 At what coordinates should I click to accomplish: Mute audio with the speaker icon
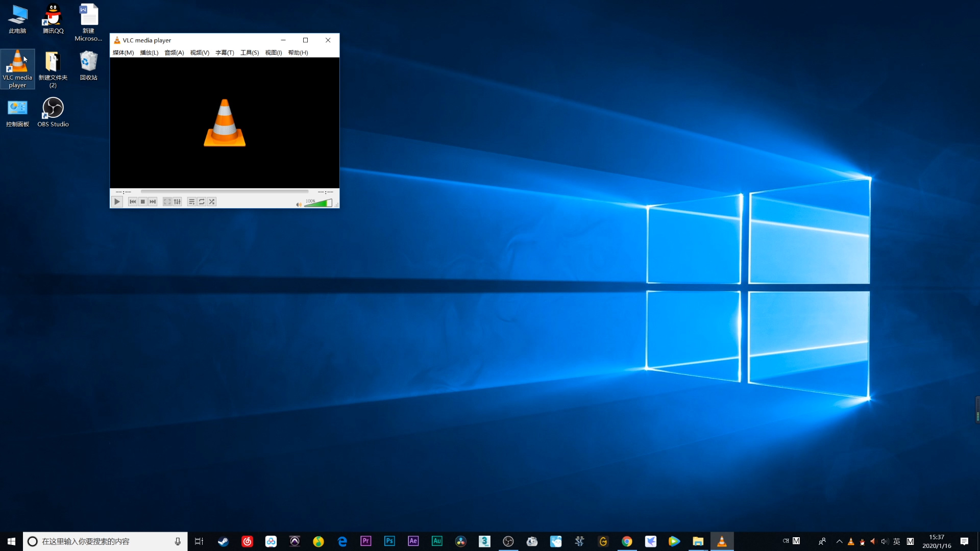tap(299, 205)
